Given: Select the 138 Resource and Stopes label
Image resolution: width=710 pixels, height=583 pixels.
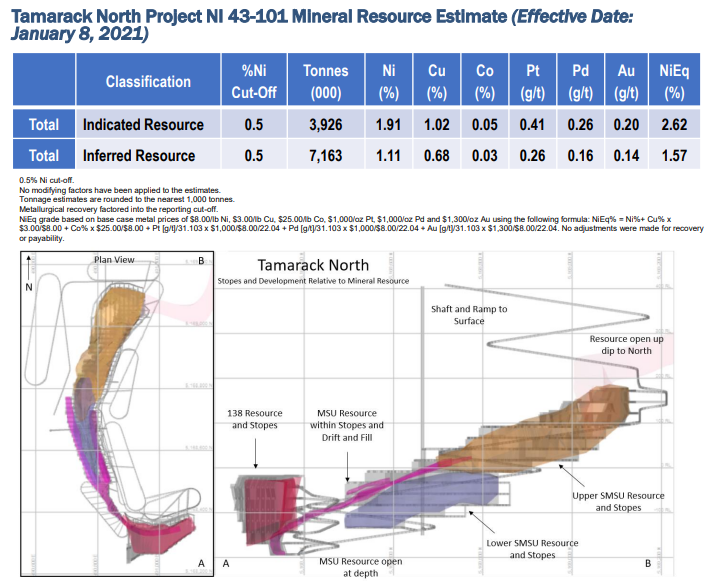Looking at the screenshot, I should pos(256,420).
